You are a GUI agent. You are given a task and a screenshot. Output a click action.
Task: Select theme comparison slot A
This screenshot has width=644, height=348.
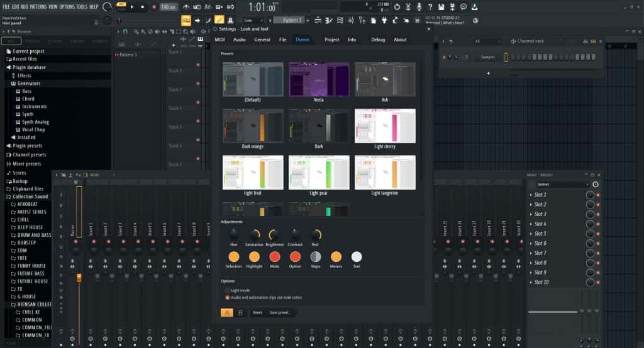226,313
